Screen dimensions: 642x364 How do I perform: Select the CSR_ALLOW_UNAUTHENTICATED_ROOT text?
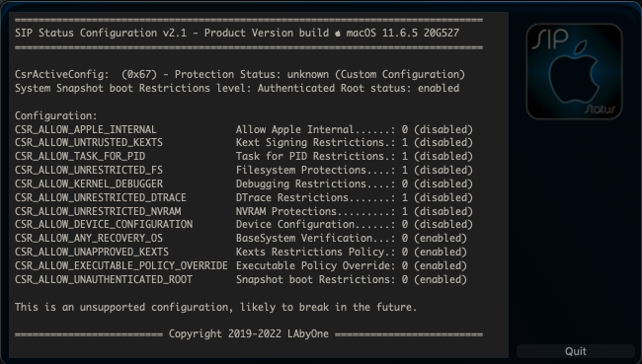[104, 280]
